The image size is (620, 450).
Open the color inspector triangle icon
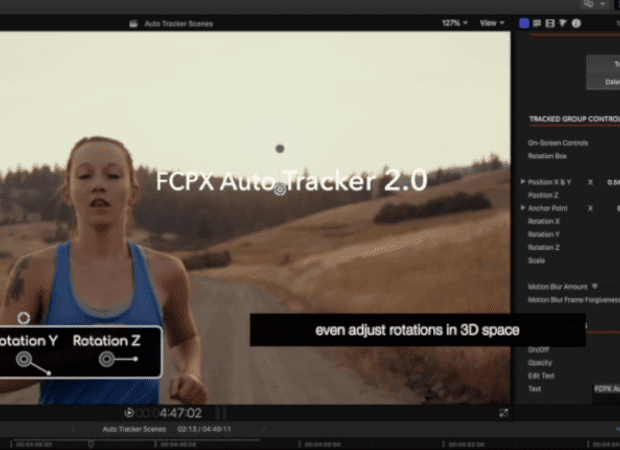pos(563,23)
